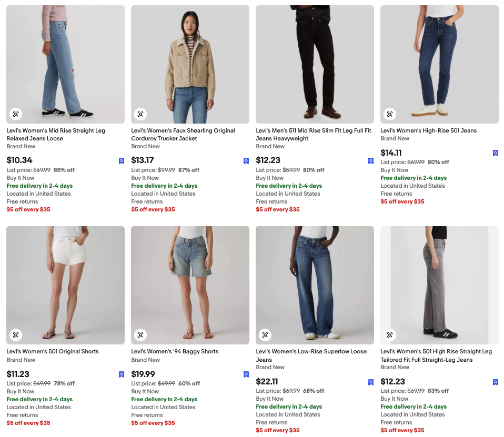Click image search icon on Corduroy Trucker Jacket
Viewport: 504px width, 437px height.
[x=140, y=114]
